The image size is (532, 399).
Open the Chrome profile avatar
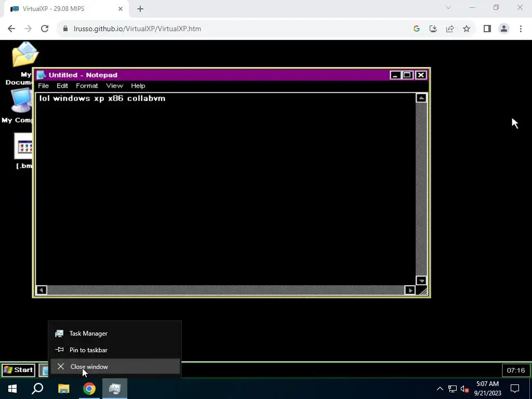coord(504,29)
